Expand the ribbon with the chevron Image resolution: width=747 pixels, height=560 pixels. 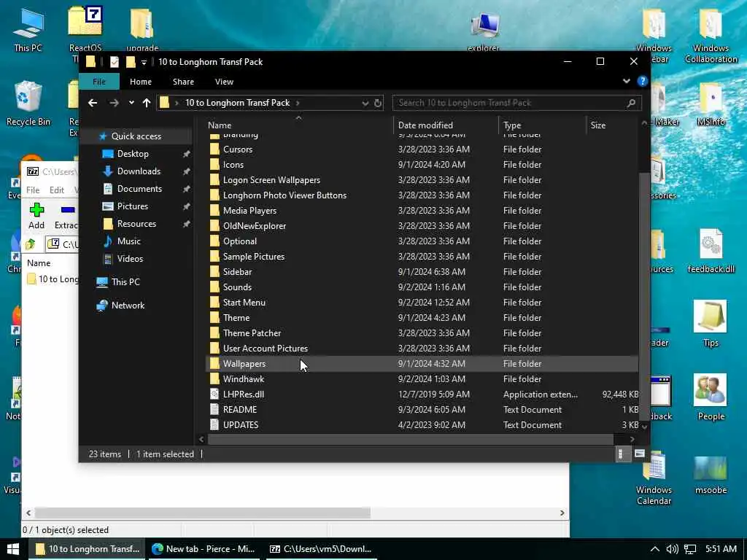coord(627,81)
